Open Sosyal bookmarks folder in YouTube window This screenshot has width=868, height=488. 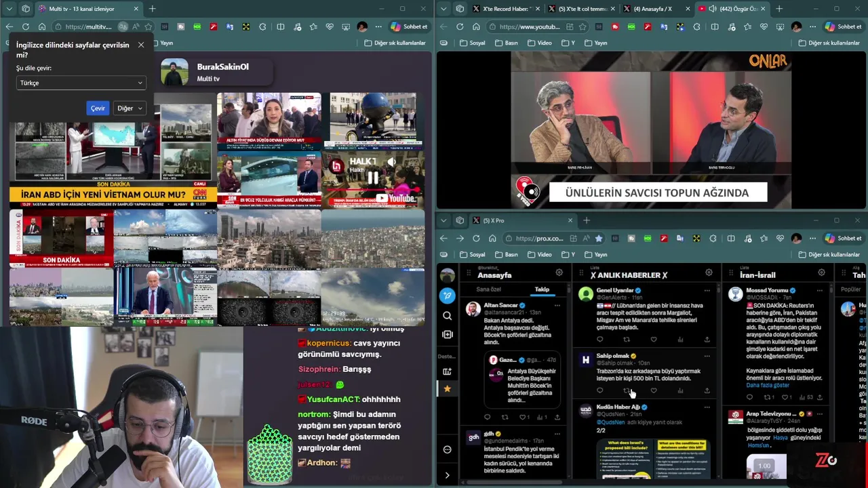473,43
